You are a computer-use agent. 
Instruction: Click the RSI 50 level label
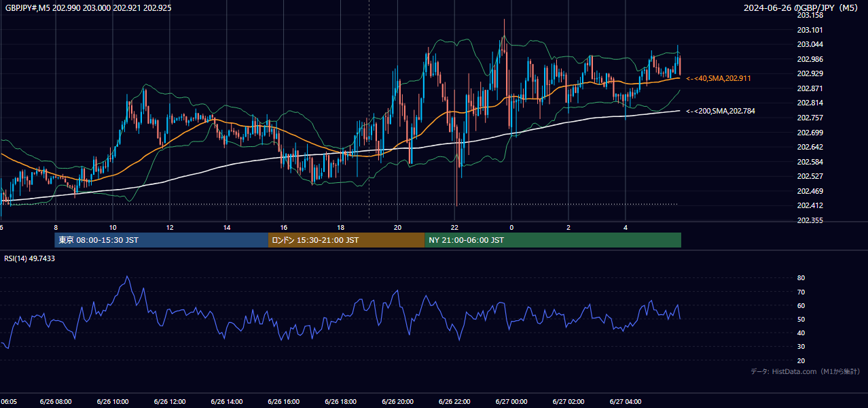pos(801,319)
